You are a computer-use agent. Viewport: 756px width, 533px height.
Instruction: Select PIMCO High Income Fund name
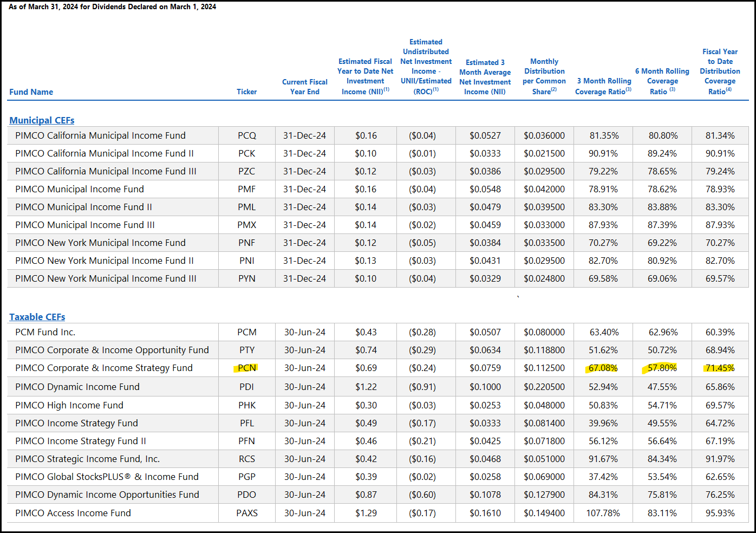click(69, 405)
